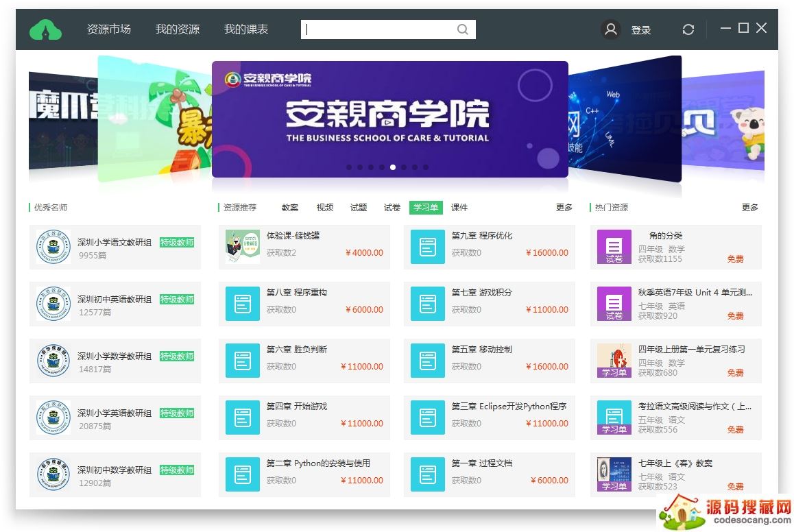Open the 第九章 程序优化 document icon
The width and height of the screenshot is (794, 532).
427,247
